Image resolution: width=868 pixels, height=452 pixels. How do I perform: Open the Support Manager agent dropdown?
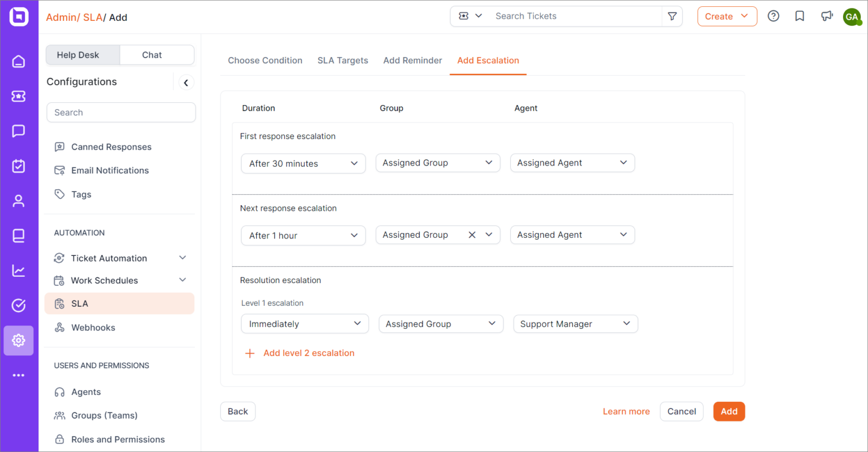click(575, 323)
